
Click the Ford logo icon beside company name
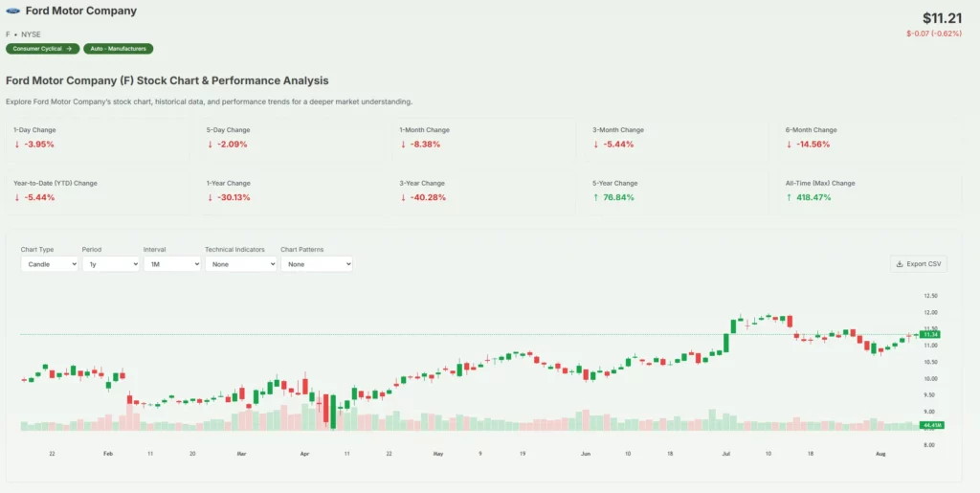(x=12, y=12)
